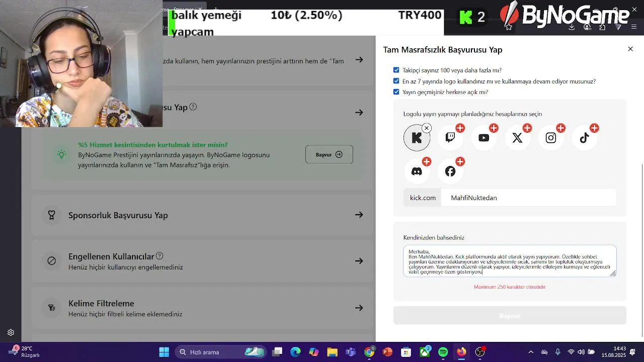Open Xbox app from taskbar
Image resolution: width=644 pixels, height=362 pixels.
click(x=425, y=352)
